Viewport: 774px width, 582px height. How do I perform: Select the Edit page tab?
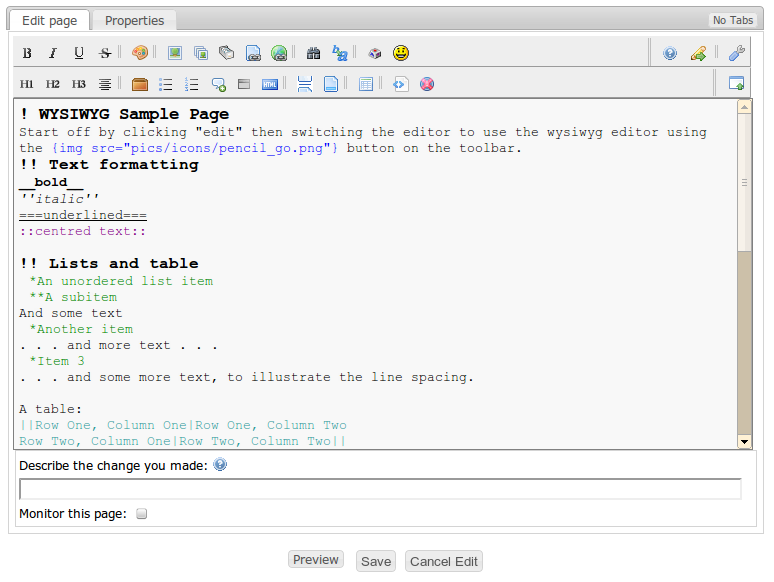coord(50,20)
